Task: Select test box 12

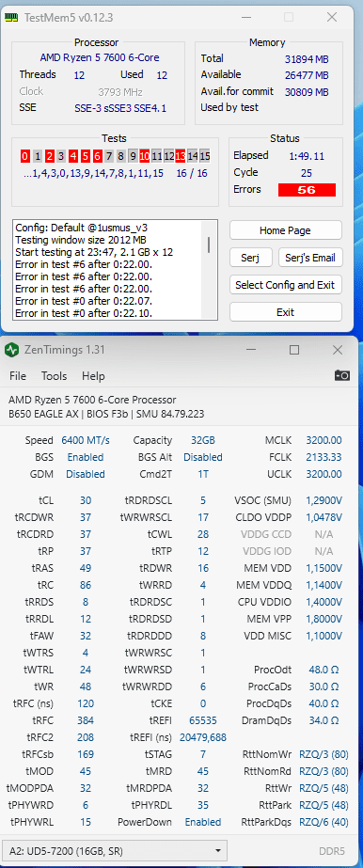Action: pos(168,156)
